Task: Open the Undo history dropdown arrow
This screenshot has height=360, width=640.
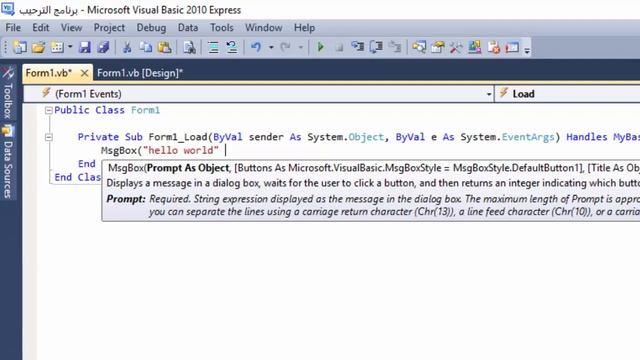Action: coord(271,47)
